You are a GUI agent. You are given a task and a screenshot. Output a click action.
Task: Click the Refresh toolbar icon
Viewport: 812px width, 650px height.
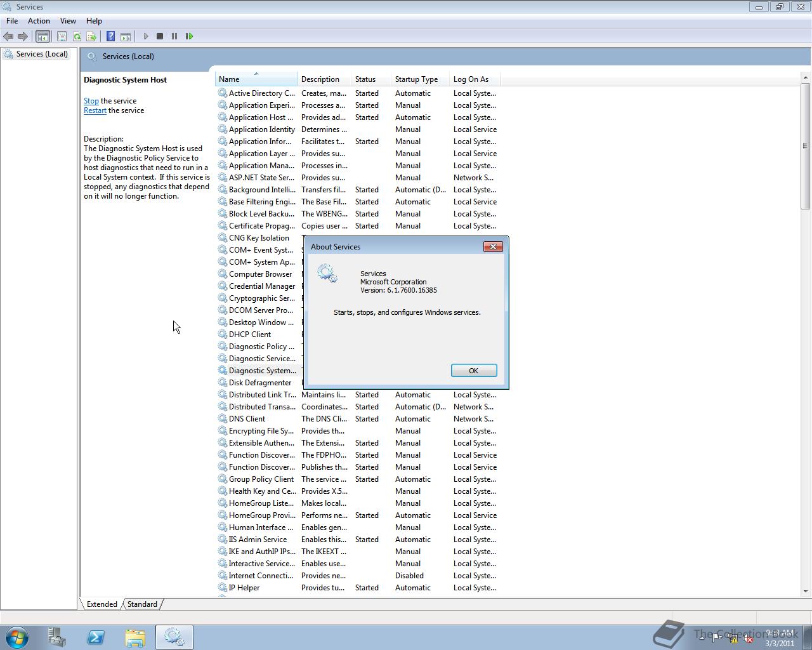tap(77, 36)
